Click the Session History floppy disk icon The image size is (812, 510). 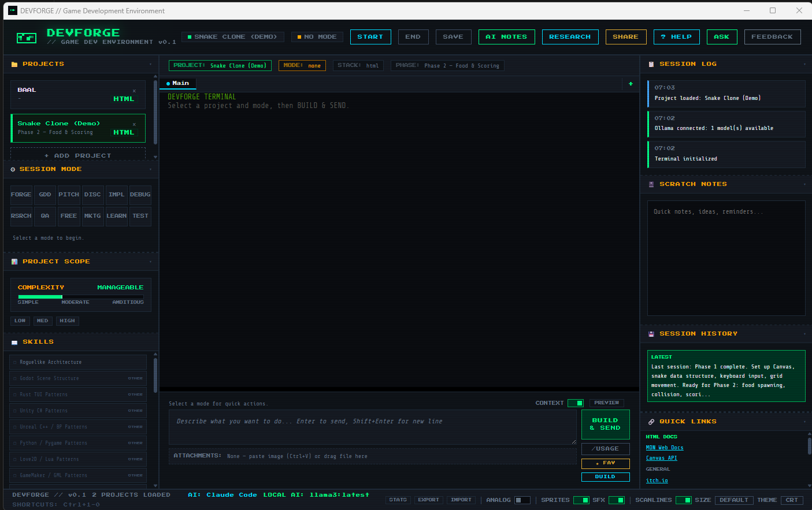point(651,334)
